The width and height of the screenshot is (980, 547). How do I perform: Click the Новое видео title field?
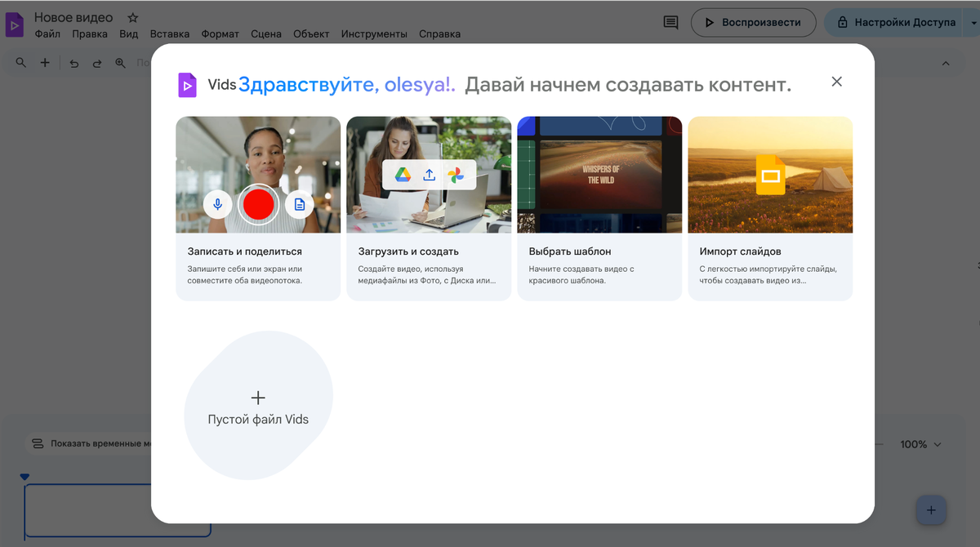pos(73,17)
